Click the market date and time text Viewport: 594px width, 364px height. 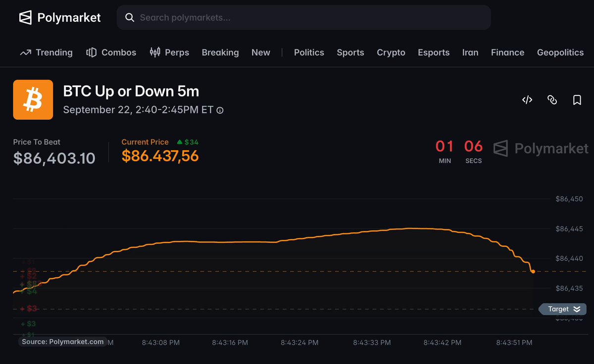(138, 110)
